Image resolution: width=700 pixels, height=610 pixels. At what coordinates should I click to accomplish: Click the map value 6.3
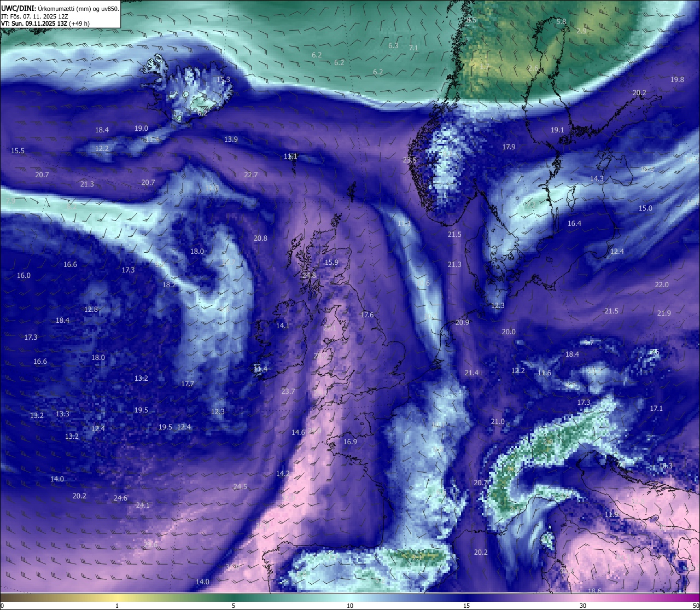[393, 46]
